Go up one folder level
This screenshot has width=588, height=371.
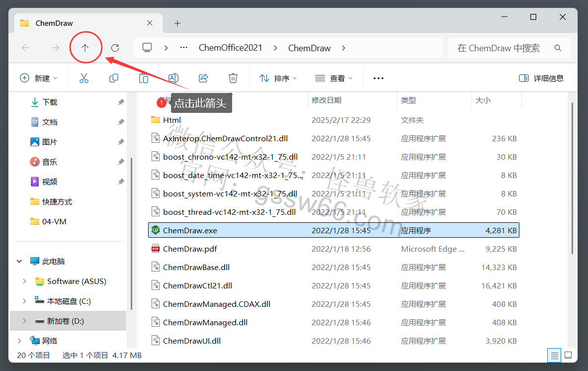[85, 48]
